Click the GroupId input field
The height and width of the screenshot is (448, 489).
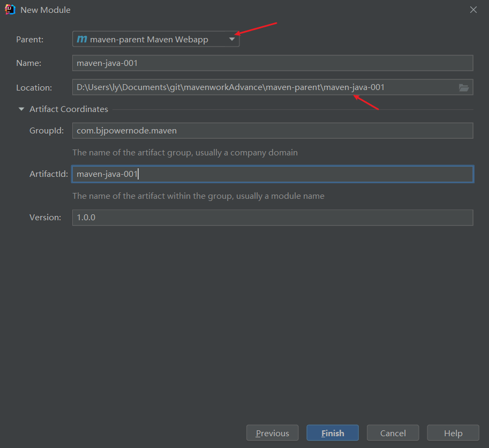pos(273,131)
